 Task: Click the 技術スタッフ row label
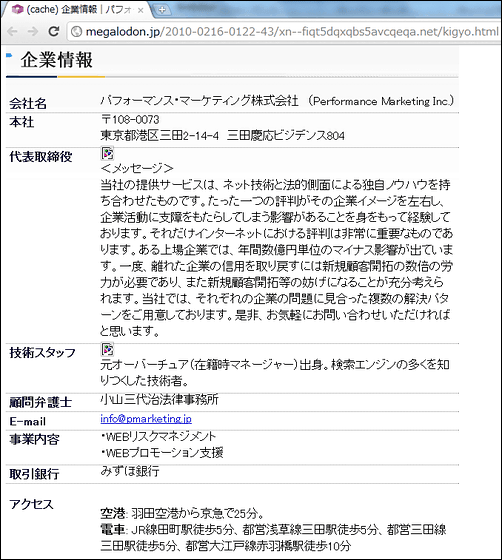coord(42,352)
